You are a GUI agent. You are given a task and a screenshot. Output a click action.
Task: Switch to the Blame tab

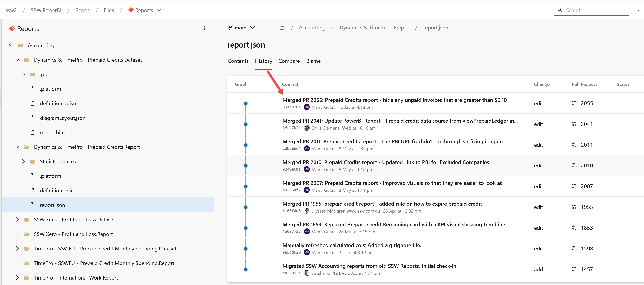(313, 61)
